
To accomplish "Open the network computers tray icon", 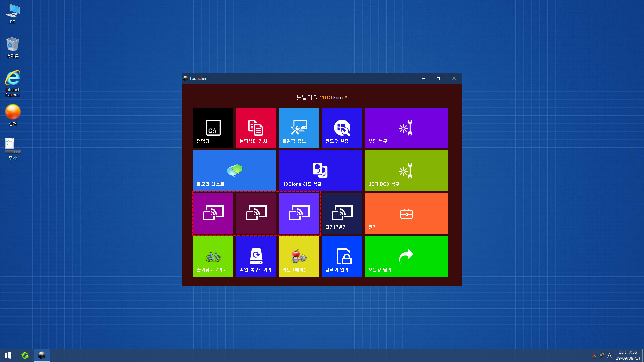I will 602,355.
